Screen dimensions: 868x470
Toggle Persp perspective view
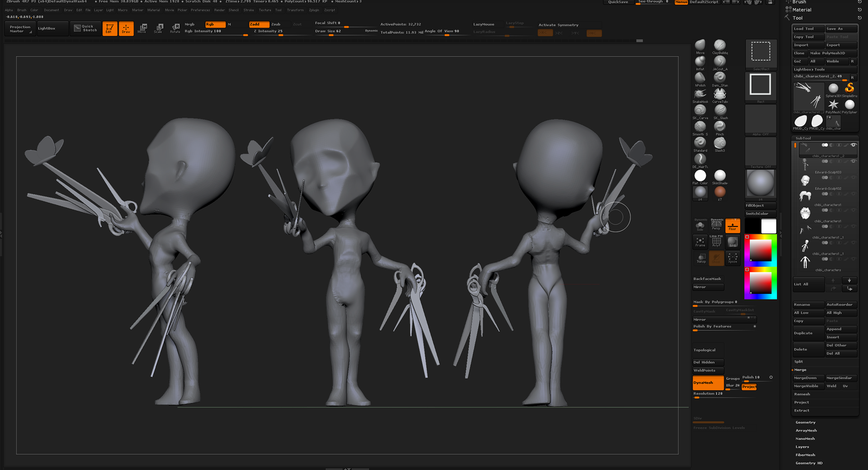(x=717, y=225)
